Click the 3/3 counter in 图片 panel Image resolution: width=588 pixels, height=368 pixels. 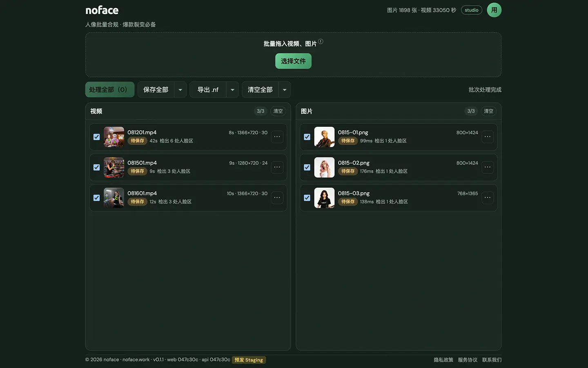[x=471, y=111]
